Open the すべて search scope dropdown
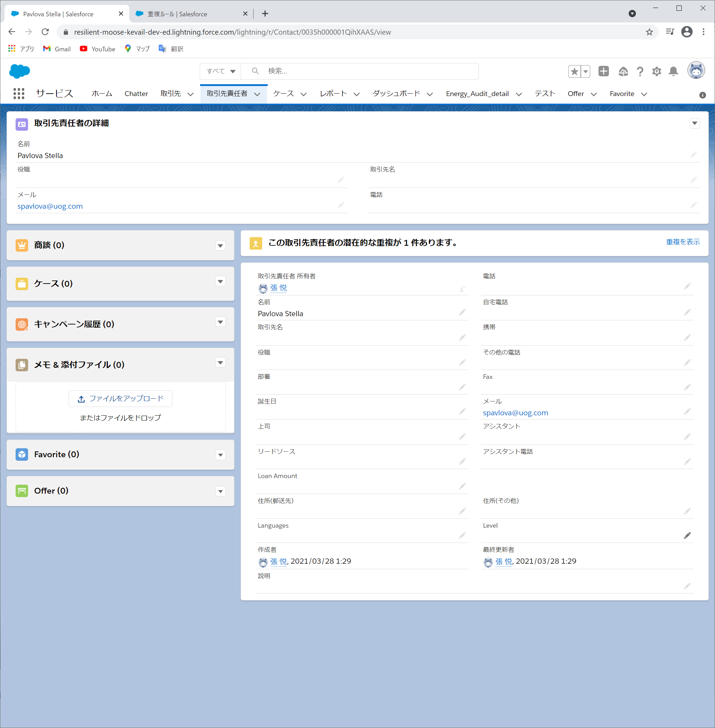This screenshot has width=715, height=728. point(221,71)
